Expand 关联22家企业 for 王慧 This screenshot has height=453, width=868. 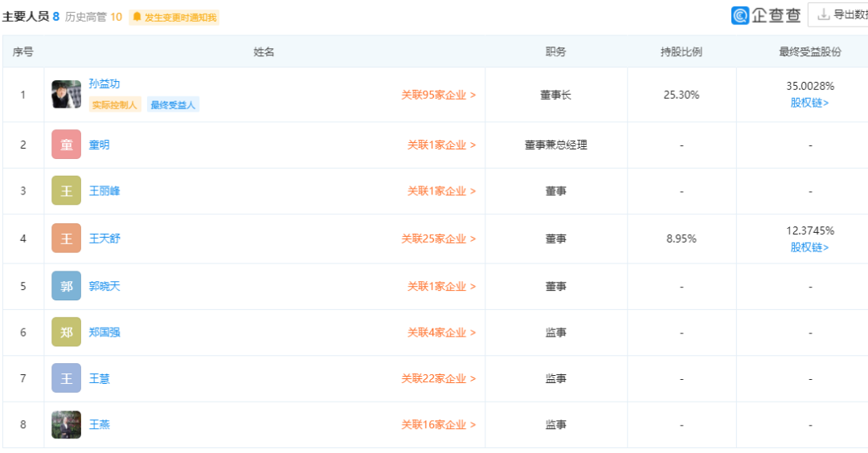[x=439, y=379]
